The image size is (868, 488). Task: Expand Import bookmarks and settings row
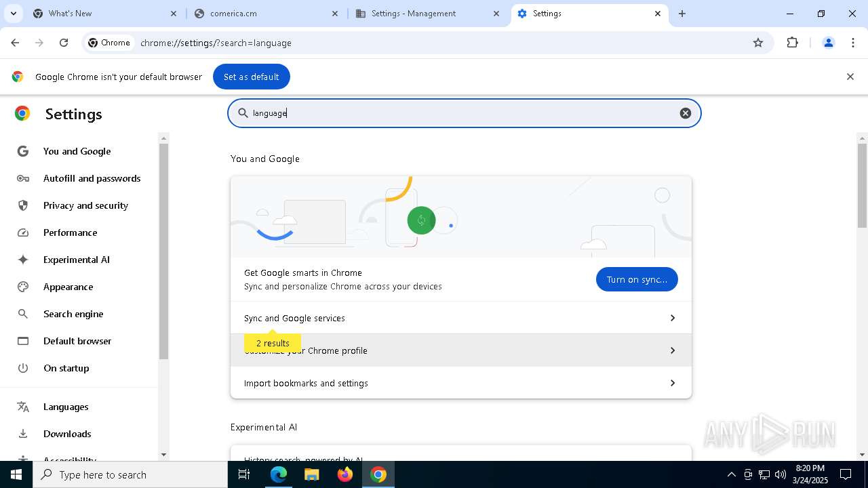tap(461, 383)
